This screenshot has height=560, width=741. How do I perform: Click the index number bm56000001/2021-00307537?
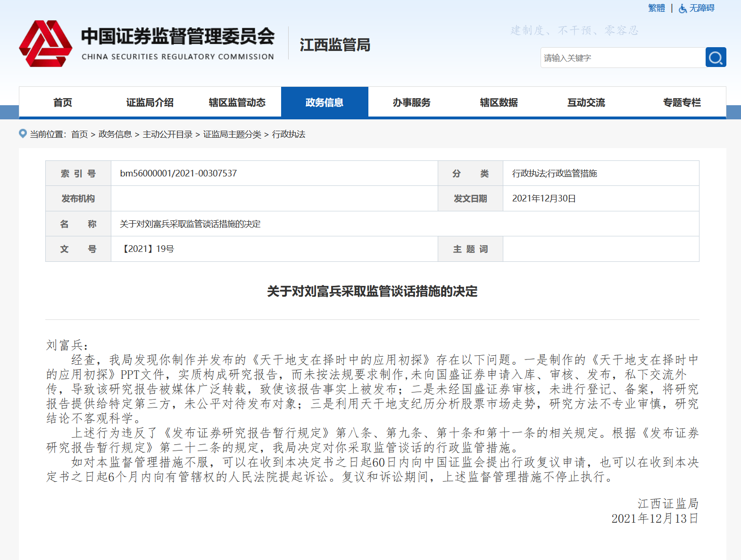[178, 173]
